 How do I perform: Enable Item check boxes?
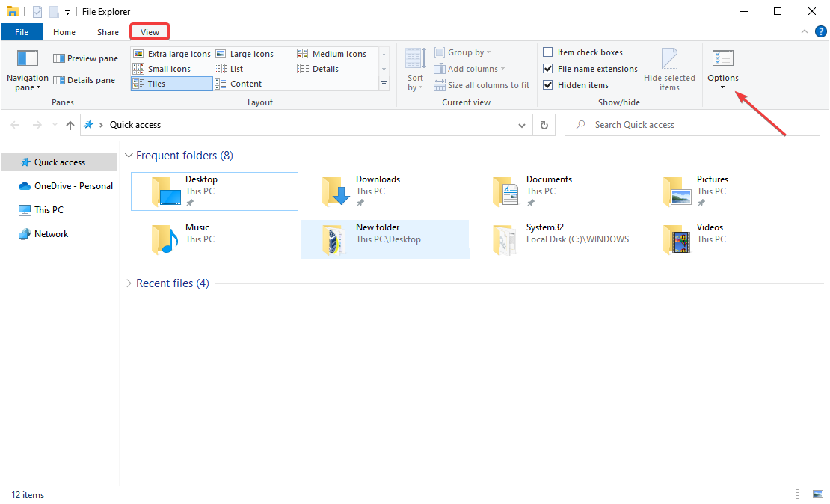(x=582, y=52)
